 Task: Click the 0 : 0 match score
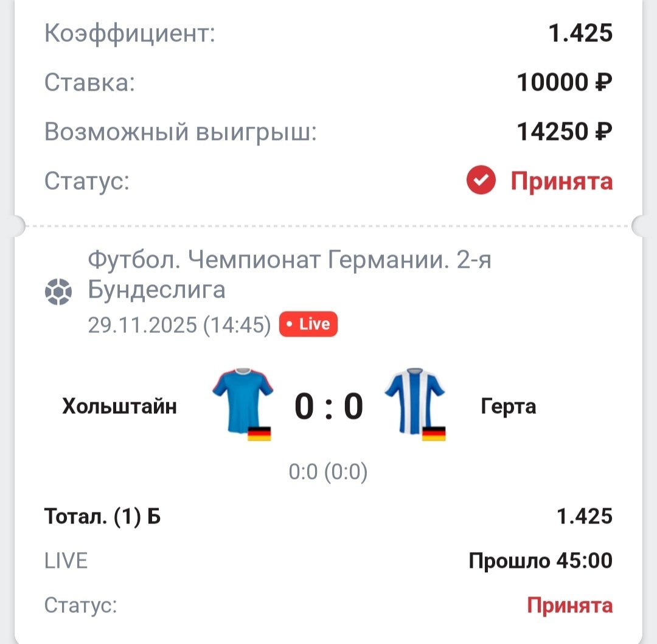(x=328, y=407)
